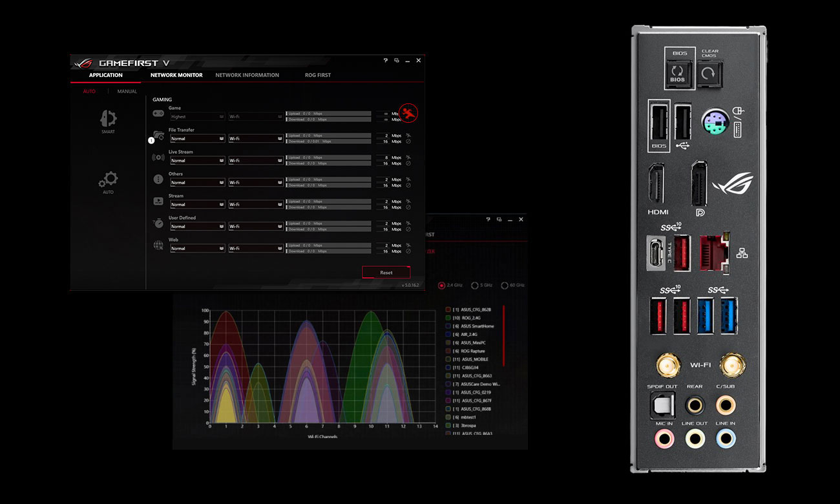Open the SMART mode icon
840x504 pixels.
pos(108,118)
